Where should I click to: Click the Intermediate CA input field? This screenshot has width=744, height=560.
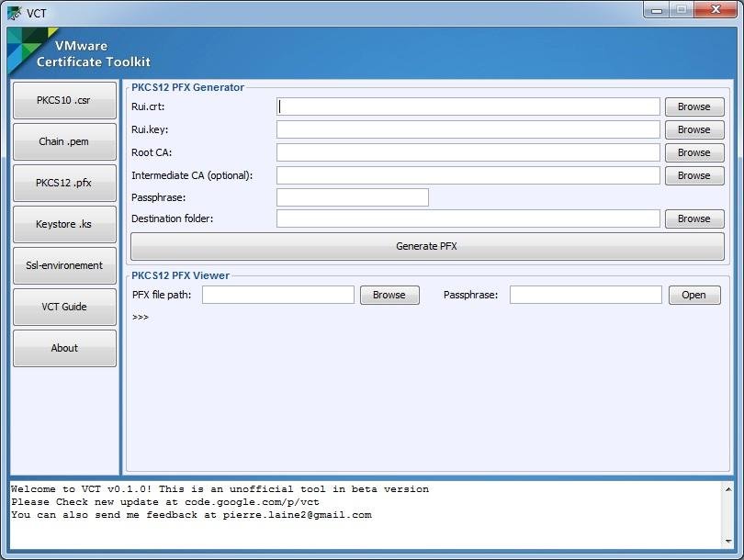pyautogui.click(x=468, y=175)
